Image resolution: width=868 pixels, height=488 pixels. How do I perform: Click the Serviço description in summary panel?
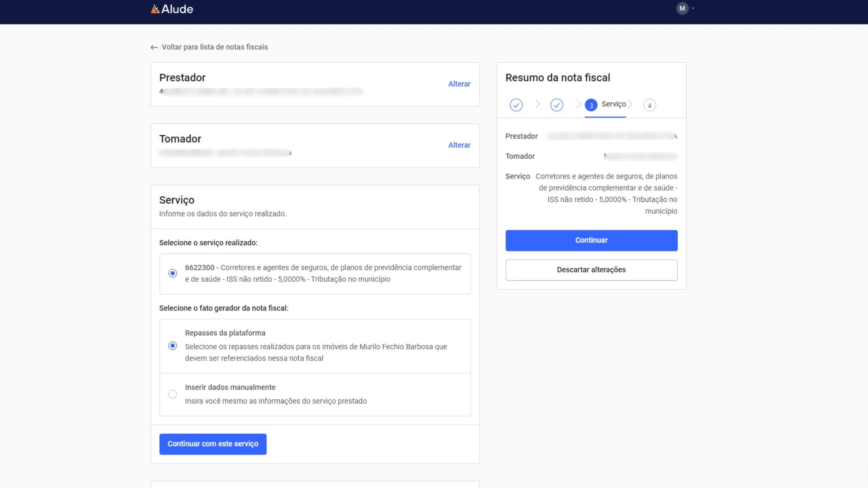pos(606,194)
